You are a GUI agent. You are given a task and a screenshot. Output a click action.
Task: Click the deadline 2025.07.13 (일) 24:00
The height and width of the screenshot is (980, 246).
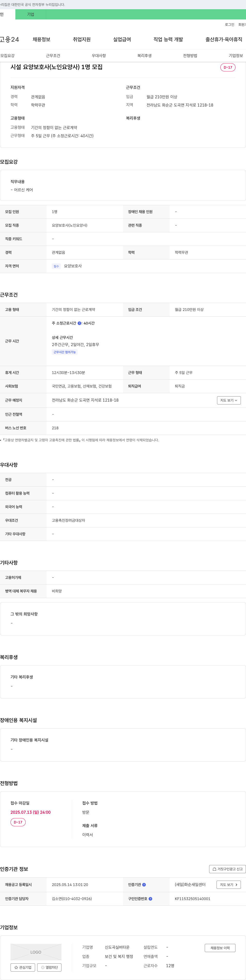click(x=30, y=812)
